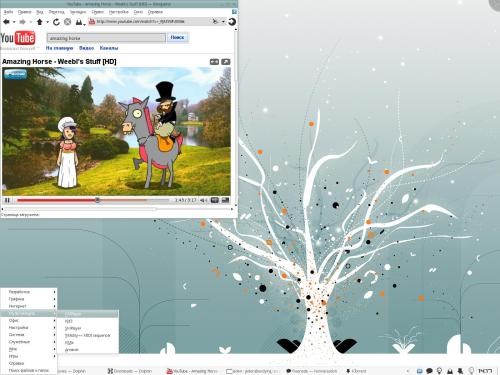Image resolution: width=500 pixels, height=375 pixels.
Task: Expand the Служебные submenu
Action: click(x=29, y=342)
